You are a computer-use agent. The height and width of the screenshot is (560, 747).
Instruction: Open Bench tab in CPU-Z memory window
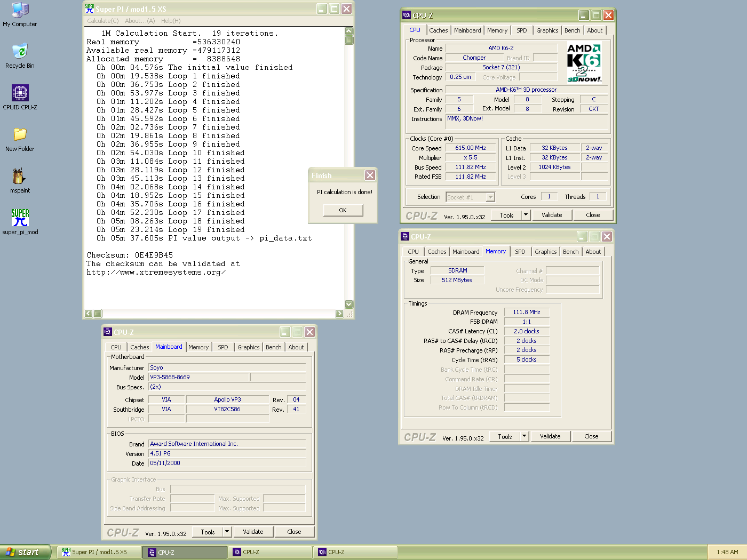(571, 252)
